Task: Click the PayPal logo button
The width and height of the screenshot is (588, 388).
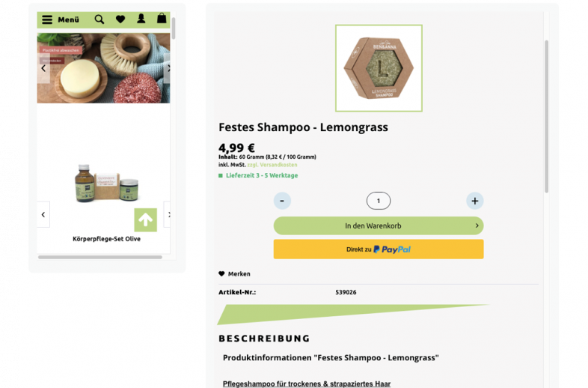Action: pos(379,249)
